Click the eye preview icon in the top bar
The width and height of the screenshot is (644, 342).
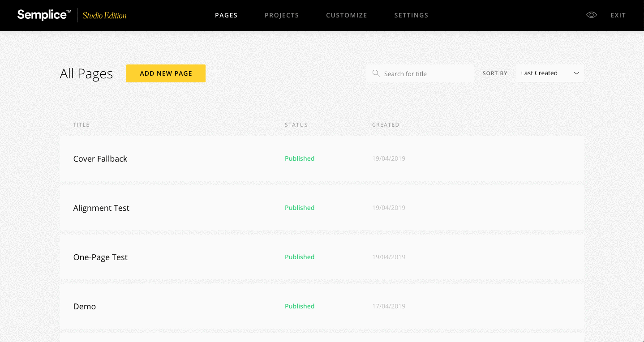591,15
